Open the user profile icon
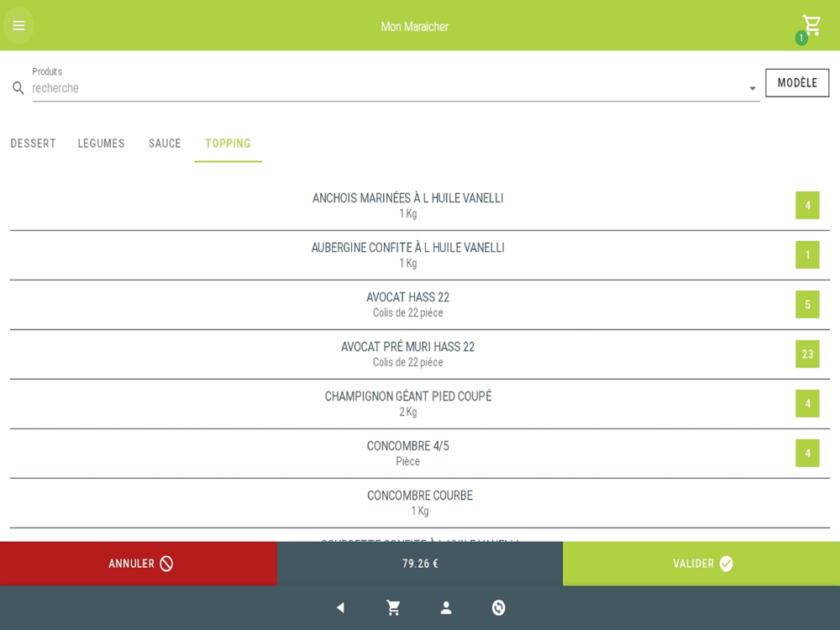Image resolution: width=840 pixels, height=630 pixels. pos(446,607)
